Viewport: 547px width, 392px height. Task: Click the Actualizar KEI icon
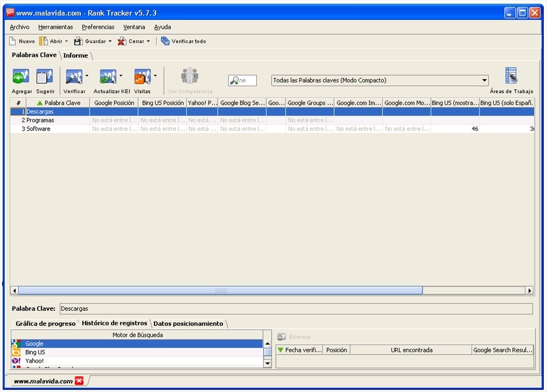coord(108,76)
